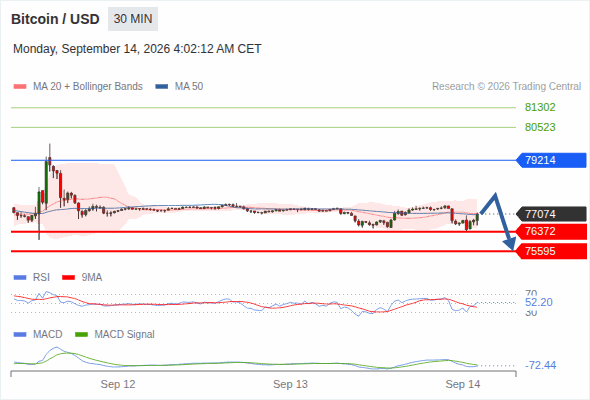Click the Sep 13 date axis label
590x400 pixels.
290,384
